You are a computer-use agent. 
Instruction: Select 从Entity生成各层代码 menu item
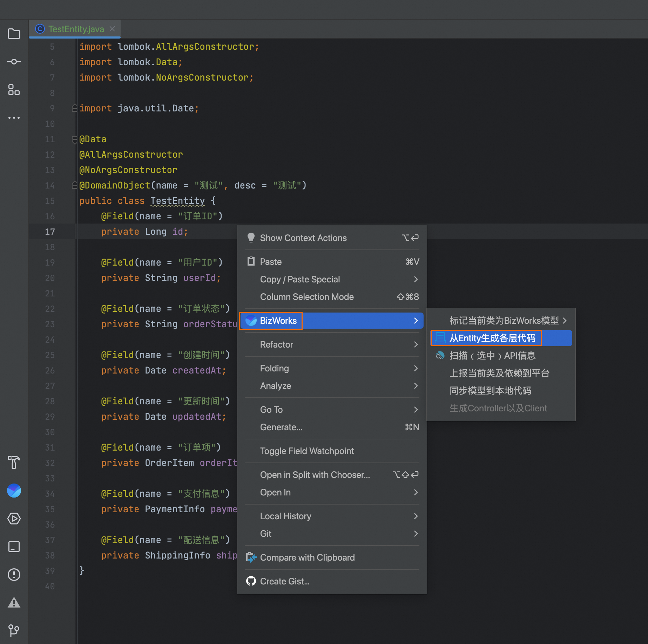click(x=501, y=338)
